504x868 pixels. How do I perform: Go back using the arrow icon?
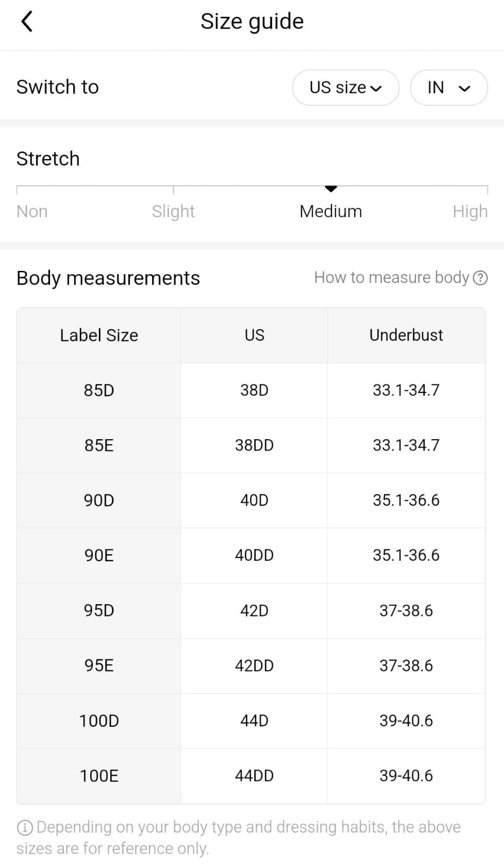pos(27,22)
